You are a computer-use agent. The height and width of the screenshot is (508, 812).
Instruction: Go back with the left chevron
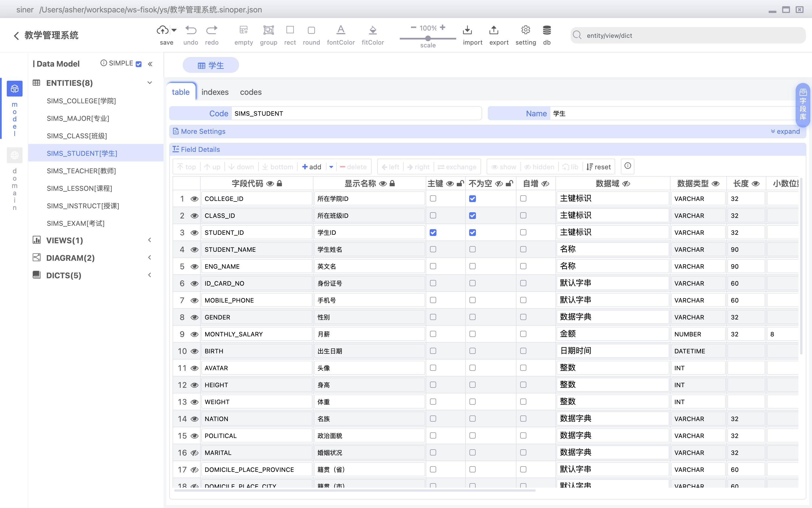point(16,36)
